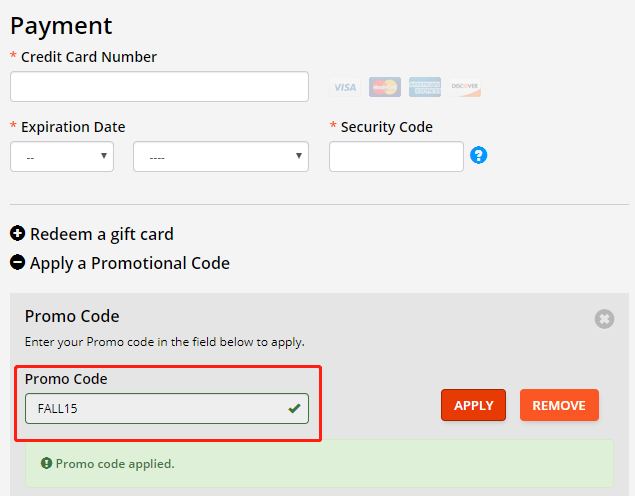The height and width of the screenshot is (496, 635).
Task: Click the green checkmark in promo field
Action: point(294,408)
